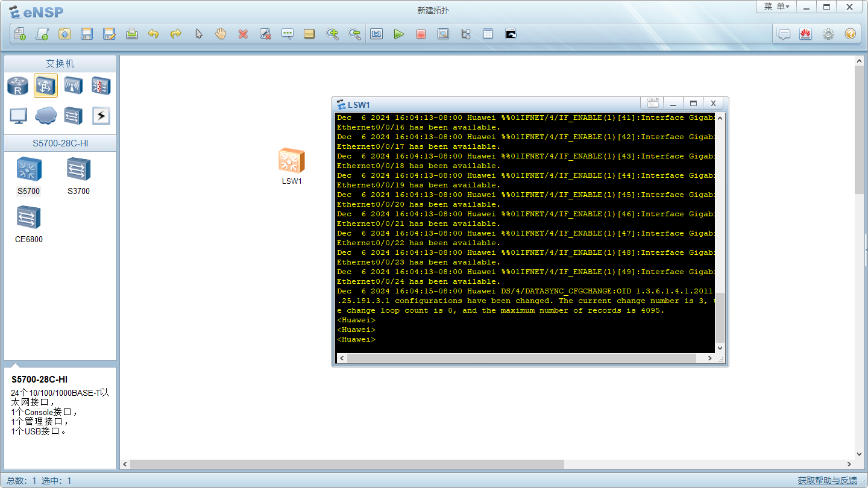Pick the S3700 switch model
Screen dimensions: 868x488
tap(78, 170)
